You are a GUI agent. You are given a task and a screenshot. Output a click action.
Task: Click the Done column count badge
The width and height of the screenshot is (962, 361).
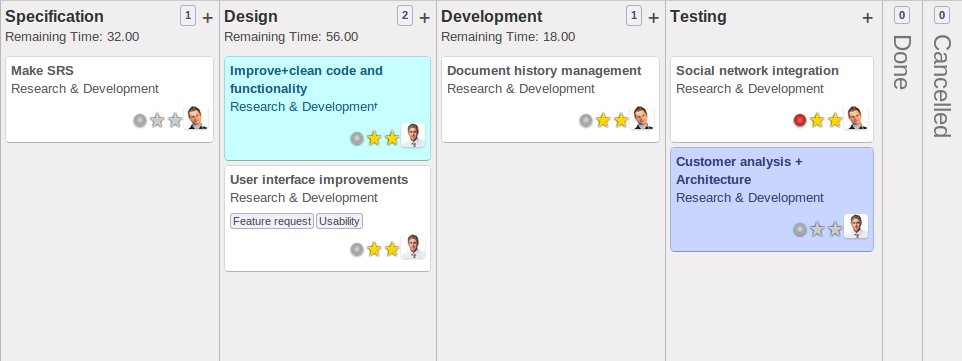coord(902,15)
